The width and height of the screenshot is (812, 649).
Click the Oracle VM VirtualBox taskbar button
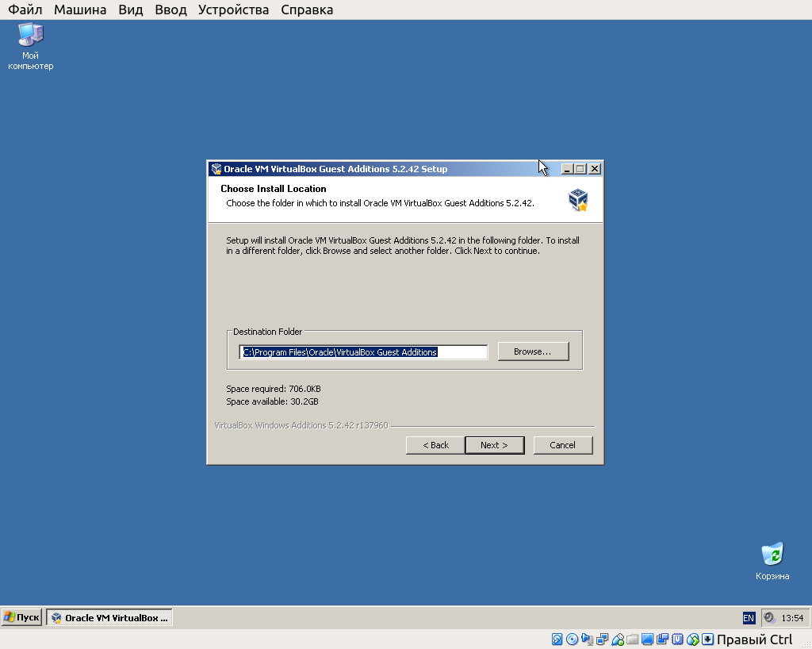[x=109, y=617]
